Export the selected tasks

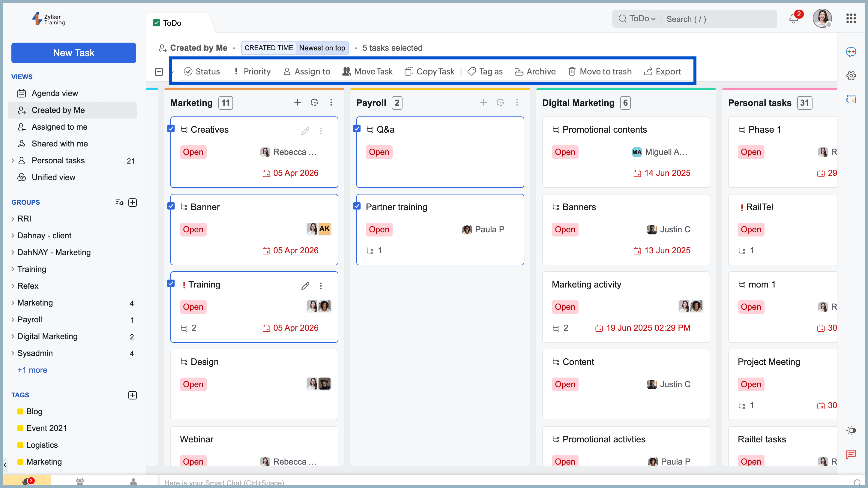[x=662, y=71]
